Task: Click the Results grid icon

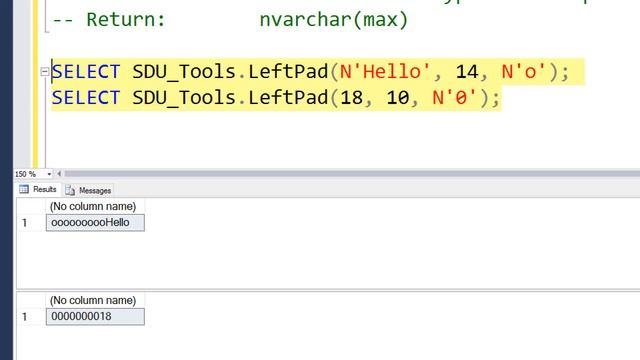Action: 24,189
